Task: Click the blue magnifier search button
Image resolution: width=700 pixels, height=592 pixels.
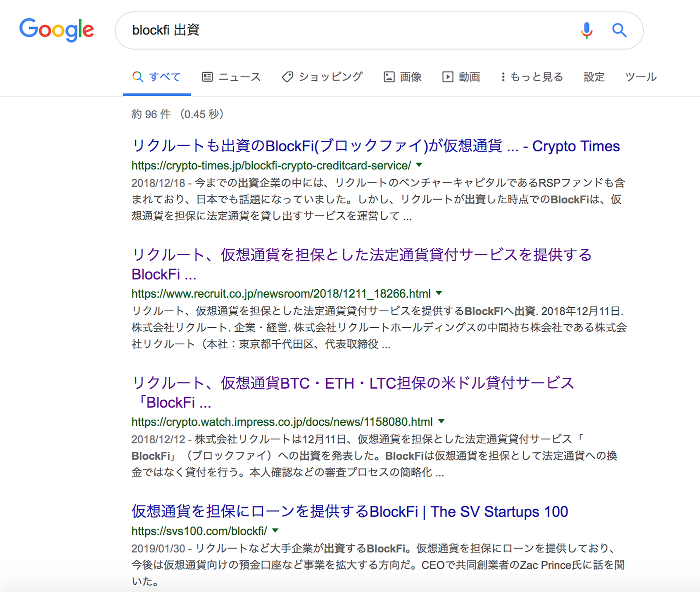Action: 619,30
